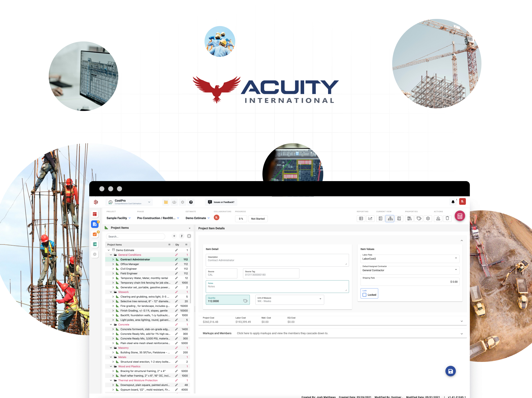Click the collaborator S avatar
The width and height of the screenshot is (532, 398).
click(216, 217)
